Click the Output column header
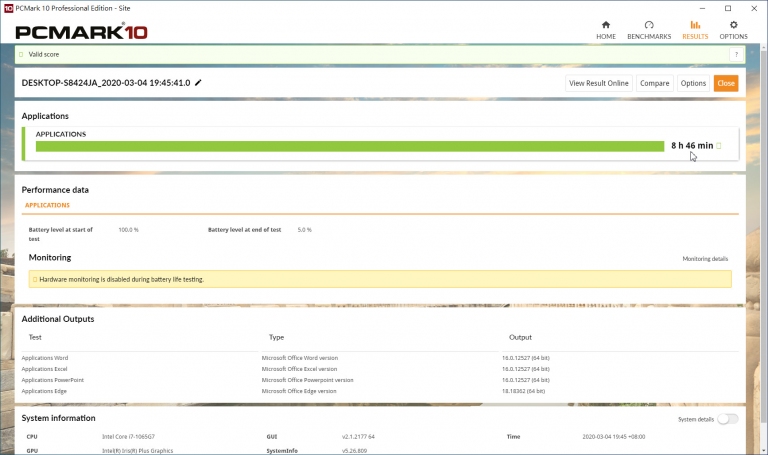This screenshot has height=455, width=768. pos(520,337)
